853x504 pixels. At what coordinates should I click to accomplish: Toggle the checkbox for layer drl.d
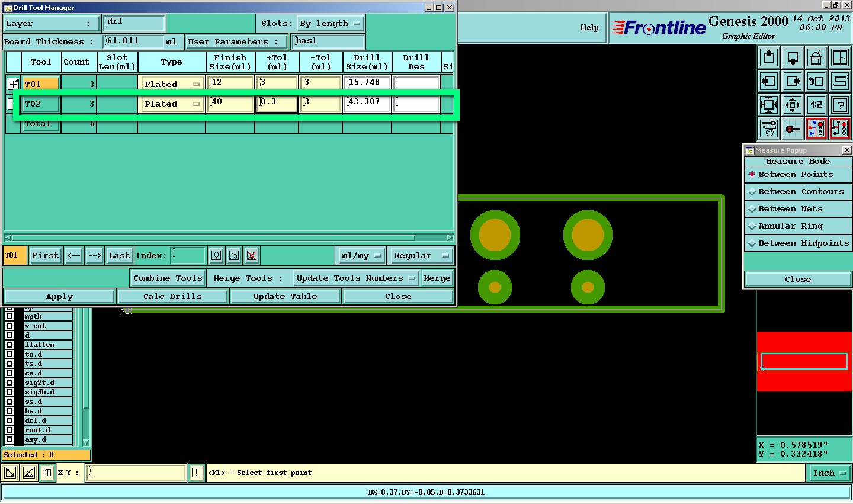tap(9, 420)
